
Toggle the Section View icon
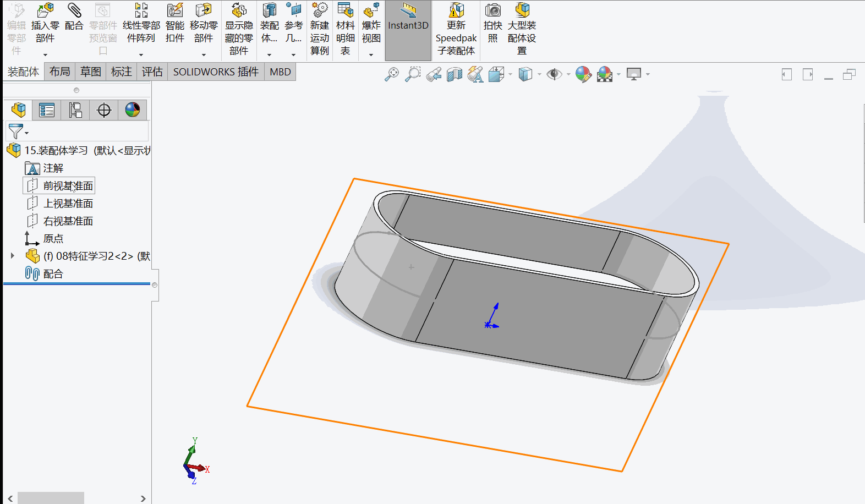point(455,74)
